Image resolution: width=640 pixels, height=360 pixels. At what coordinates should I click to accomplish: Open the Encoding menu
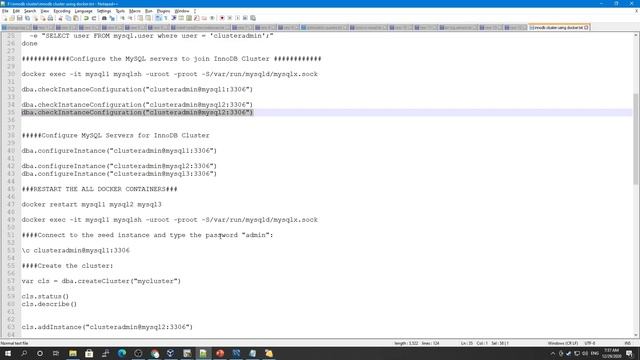[62, 11]
